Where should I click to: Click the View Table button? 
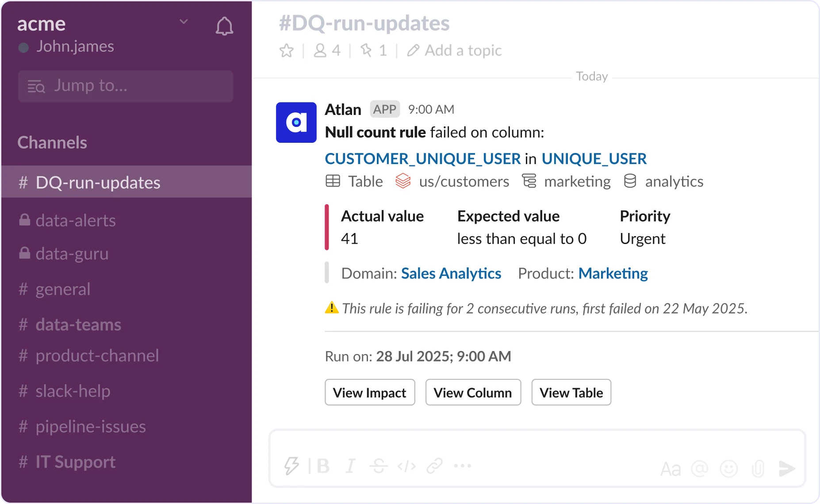coord(571,392)
